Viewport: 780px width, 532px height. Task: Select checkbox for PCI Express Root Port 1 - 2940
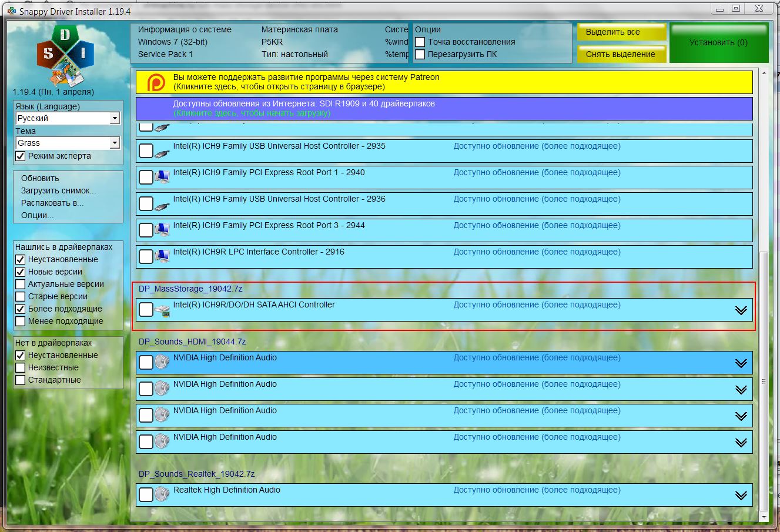(146, 178)
